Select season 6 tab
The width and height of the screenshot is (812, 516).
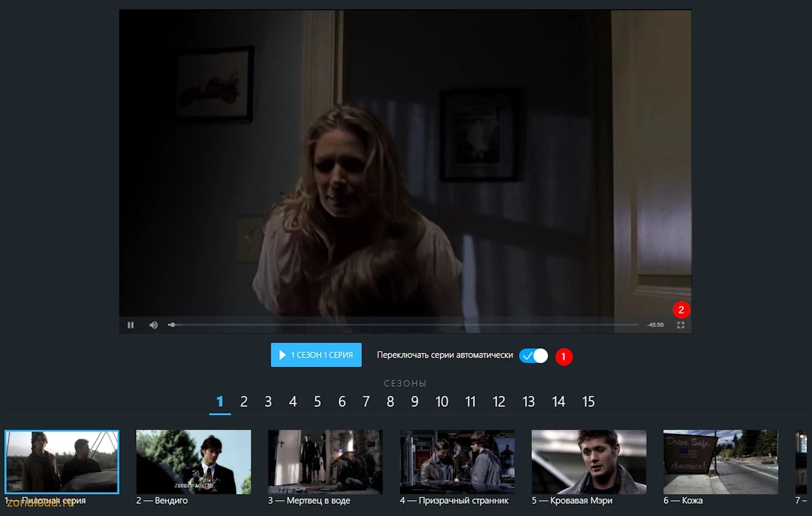click(x=342, y=402)
